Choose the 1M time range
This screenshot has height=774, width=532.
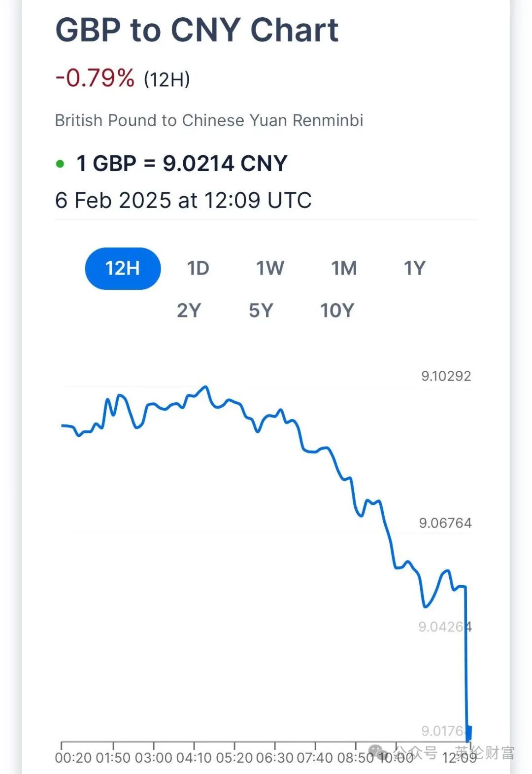tap(344, 268)
